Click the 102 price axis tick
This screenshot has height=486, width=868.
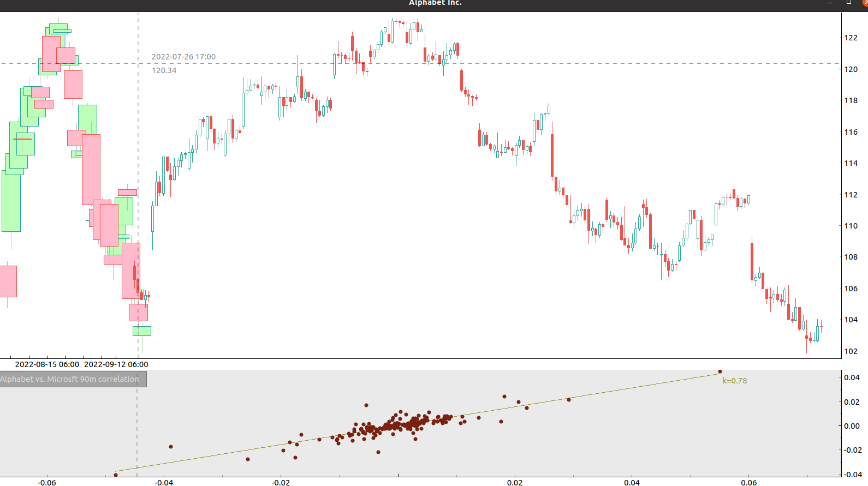[851, 351]
